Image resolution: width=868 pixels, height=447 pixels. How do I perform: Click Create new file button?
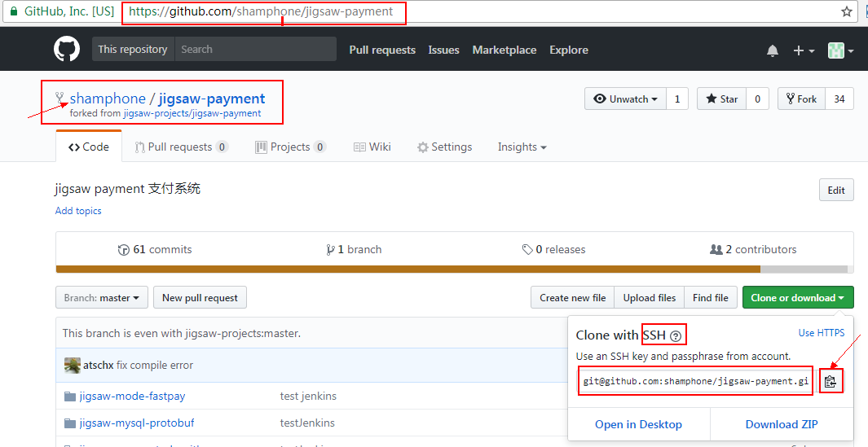[x=573, y=298]
